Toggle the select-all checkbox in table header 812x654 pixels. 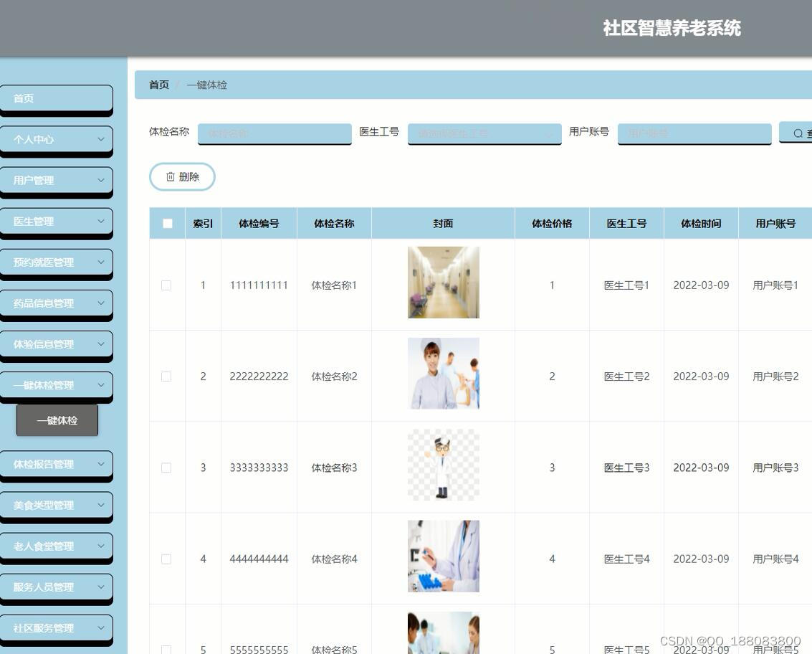click(x=167, y=223)
